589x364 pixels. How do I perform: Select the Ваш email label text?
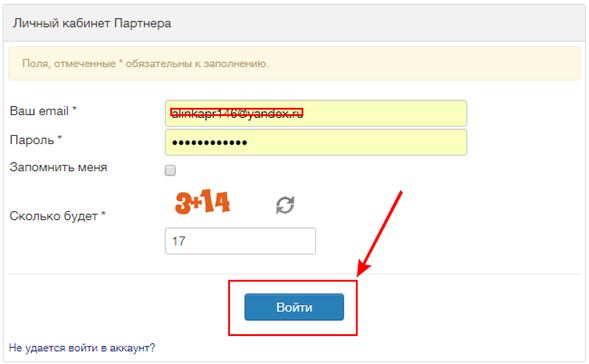pyautogui.click(x=39, y=111)
